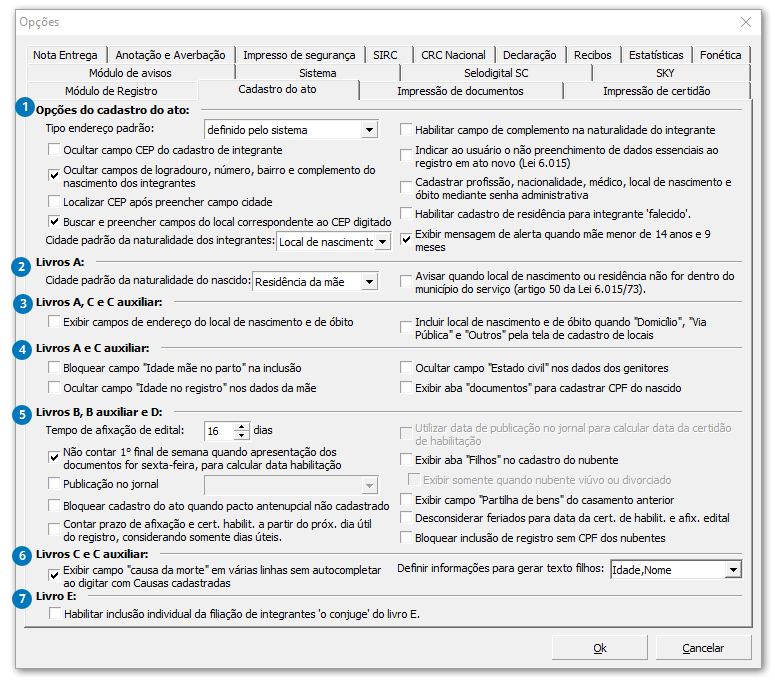This screenshot has width=775, height=682.
Task: Open the Sistema tab
Action: 317,73
